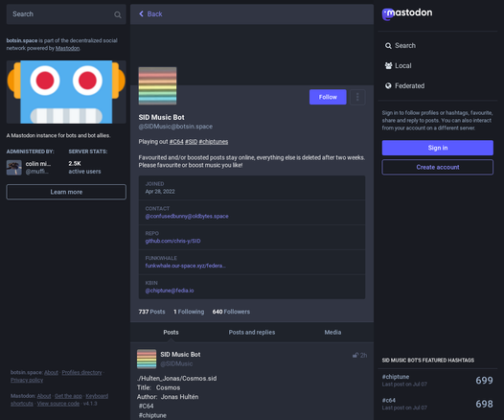Open github.com/chris-y/SID repo link
The image size is (504, 420).
[x=172, y=242]
